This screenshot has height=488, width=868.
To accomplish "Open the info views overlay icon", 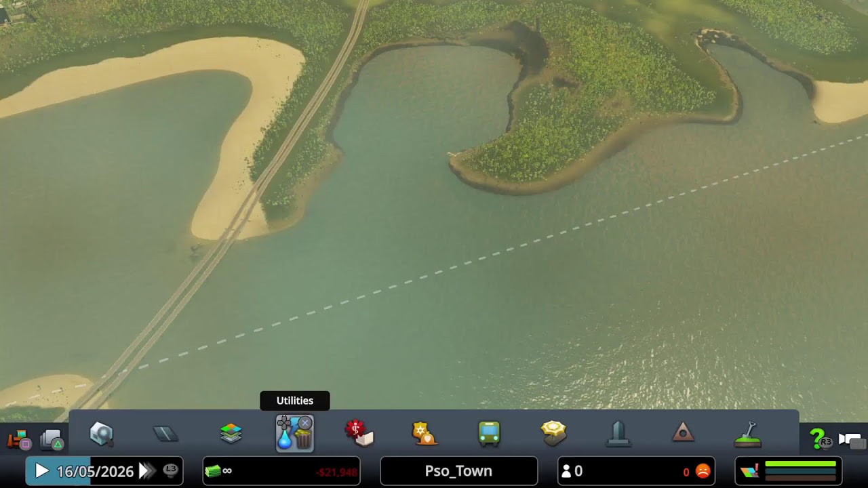I will pyautogui.click(x=52, y=439).
